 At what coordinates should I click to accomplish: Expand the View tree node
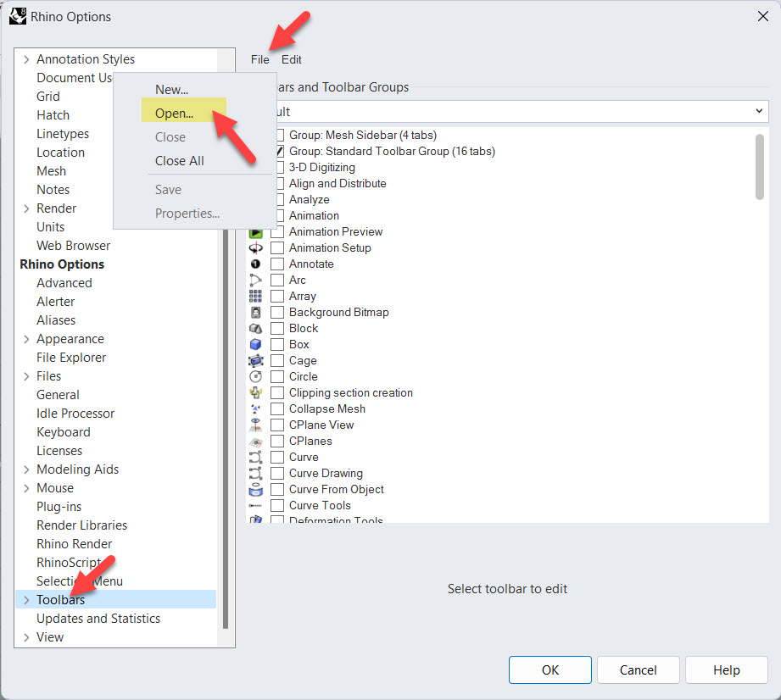point(26,637)
